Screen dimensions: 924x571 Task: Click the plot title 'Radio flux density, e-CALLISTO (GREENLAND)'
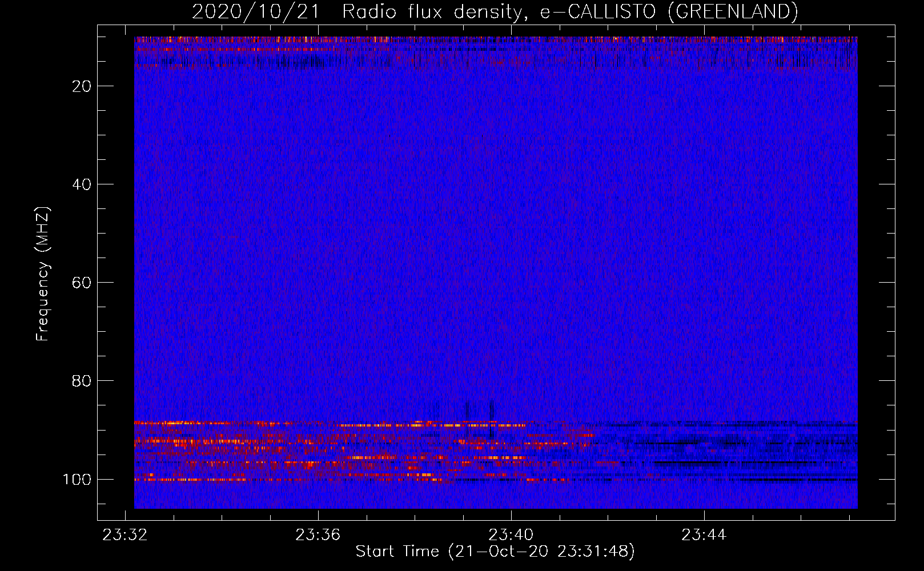(x=570, y=11)
